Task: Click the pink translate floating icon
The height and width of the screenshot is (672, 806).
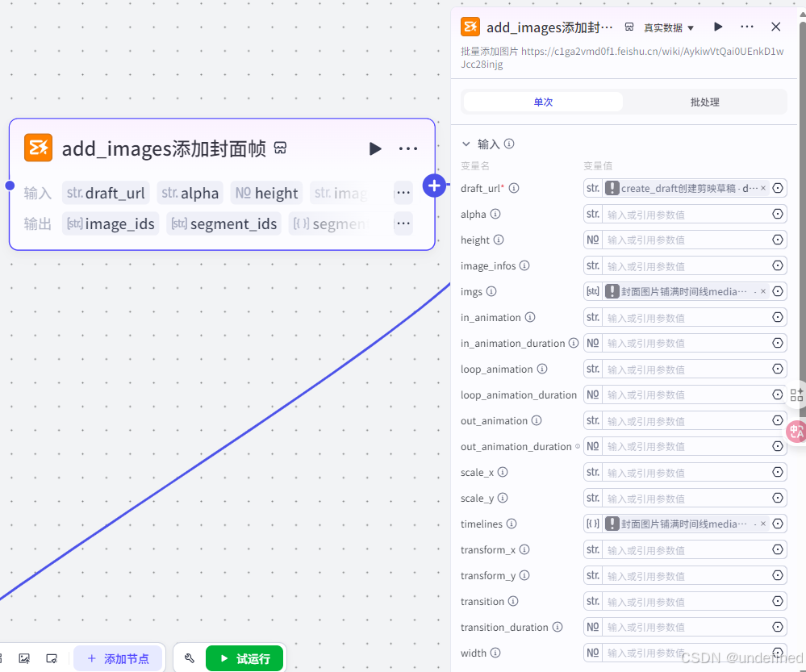Action: (x=797, y=432)
